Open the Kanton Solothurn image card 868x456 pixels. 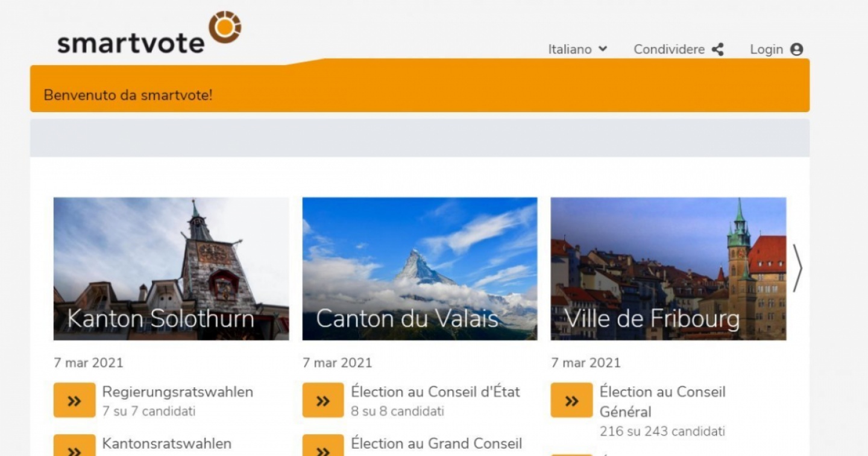pos(171,268)
